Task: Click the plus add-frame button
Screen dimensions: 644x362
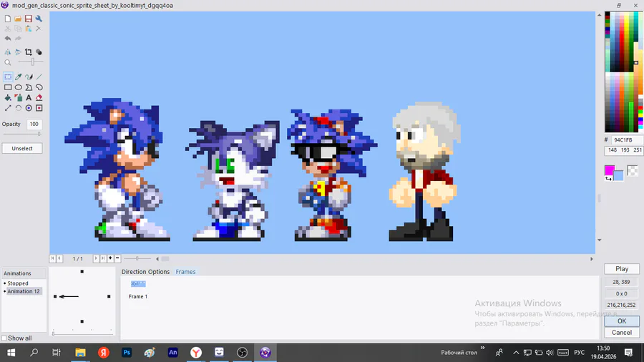Action: [x=110, y=258]
